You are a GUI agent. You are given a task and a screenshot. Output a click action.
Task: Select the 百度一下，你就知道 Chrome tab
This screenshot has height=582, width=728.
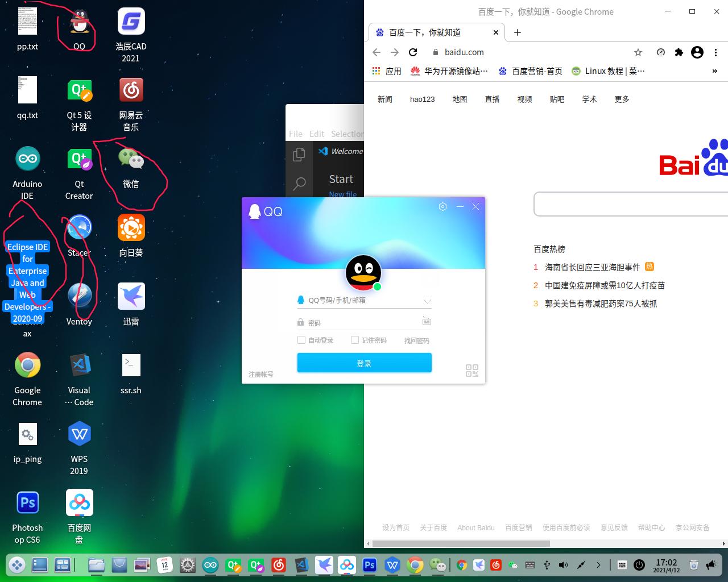tap(437, 32)
